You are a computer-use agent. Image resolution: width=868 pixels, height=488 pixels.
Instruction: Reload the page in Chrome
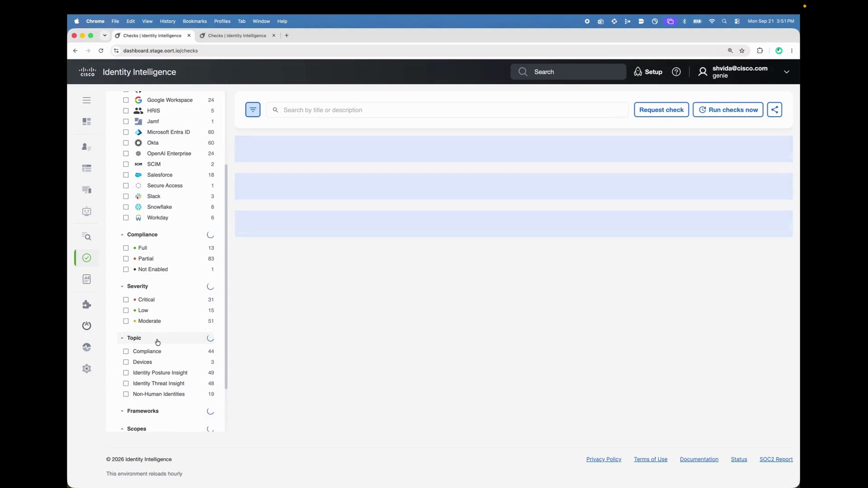[x=101, y=51]
